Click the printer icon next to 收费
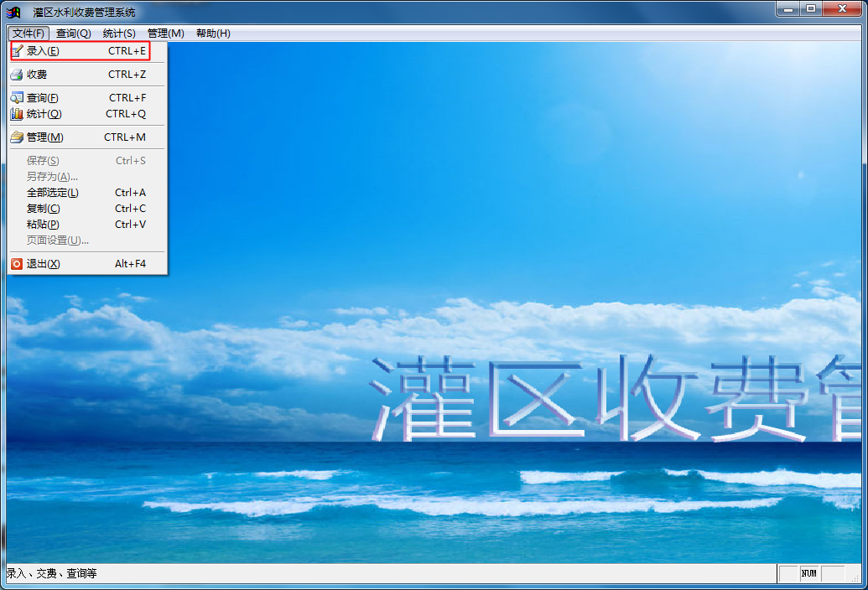868x590 pixels. tap(18, 74)
